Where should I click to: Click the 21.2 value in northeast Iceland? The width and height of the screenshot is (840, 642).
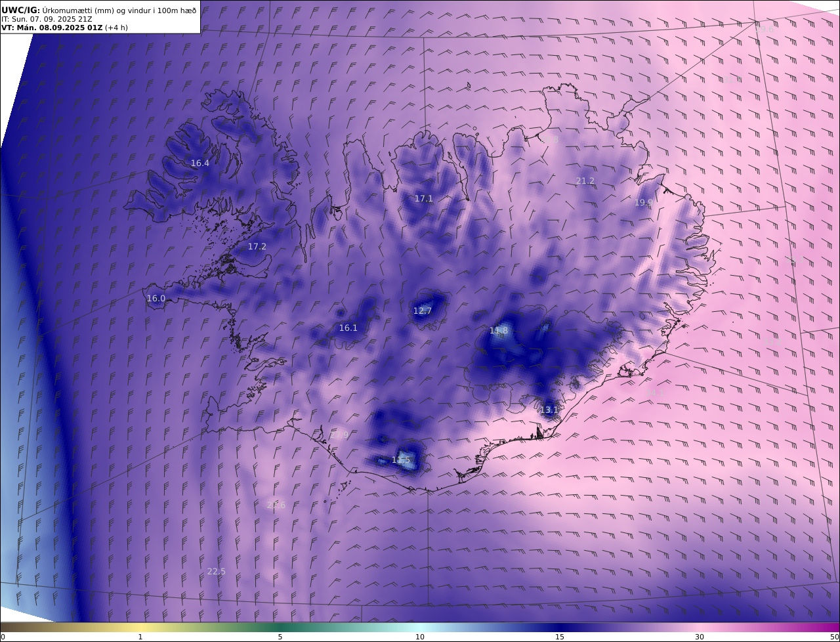tap(585, 181)
